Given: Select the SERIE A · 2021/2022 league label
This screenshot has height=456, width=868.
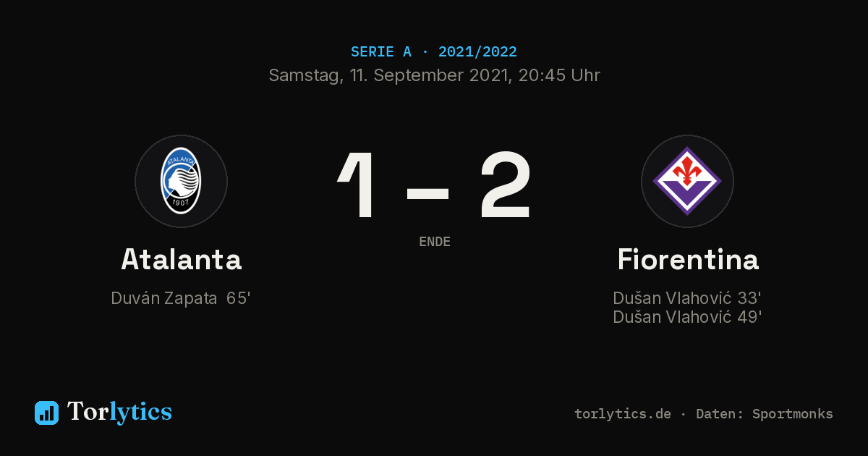Looking at the screenshot, I should point(434,52).
